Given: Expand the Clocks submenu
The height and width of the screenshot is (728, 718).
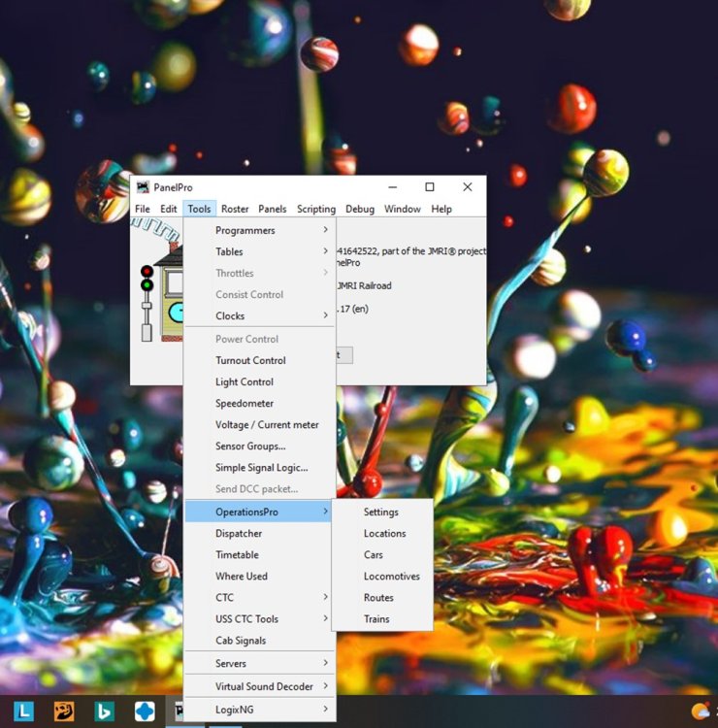Looking at the screenshot, I should (x=259, y=315).
